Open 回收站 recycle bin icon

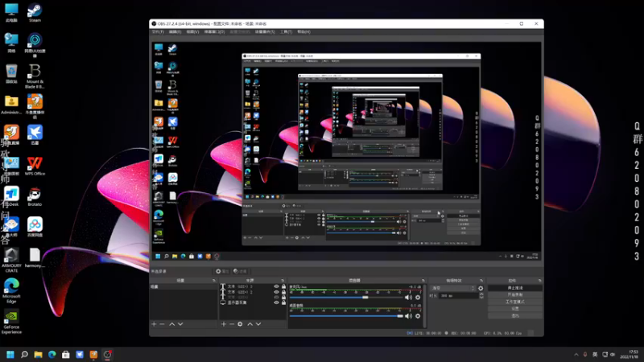click(x=11, y=74)
